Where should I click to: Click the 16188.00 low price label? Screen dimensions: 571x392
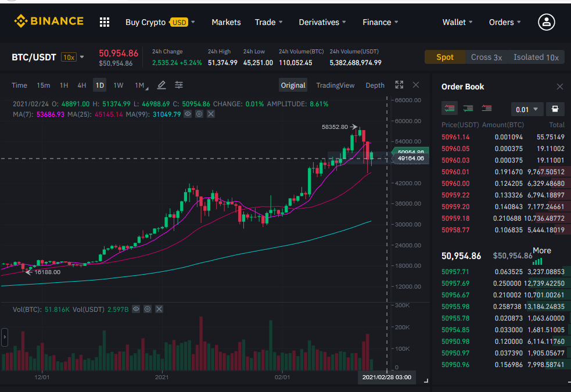(47, 272)
